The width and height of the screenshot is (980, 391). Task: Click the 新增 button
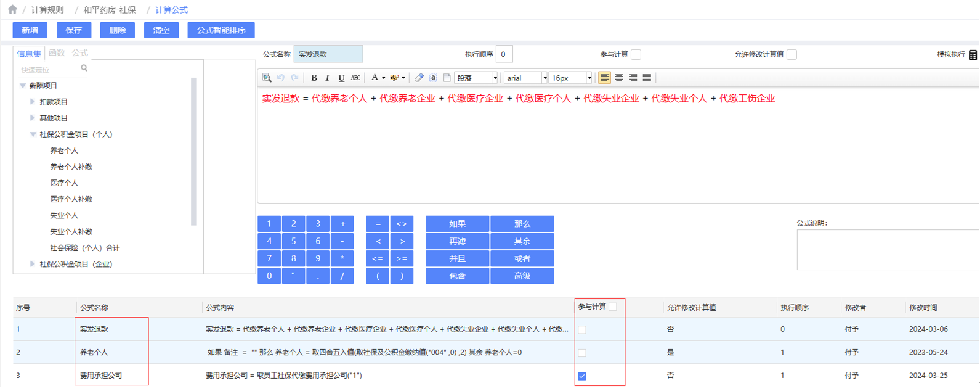tap(30, 30)
